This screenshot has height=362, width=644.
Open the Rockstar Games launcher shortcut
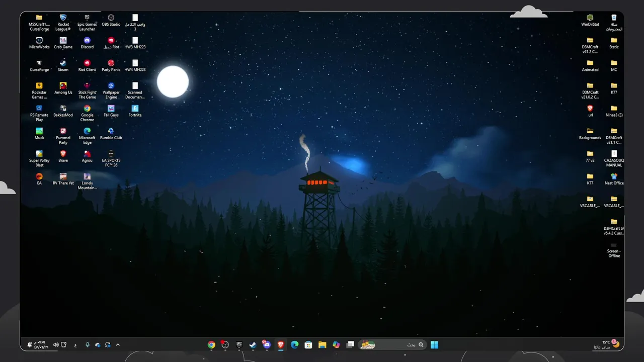(x=39, y=91)
